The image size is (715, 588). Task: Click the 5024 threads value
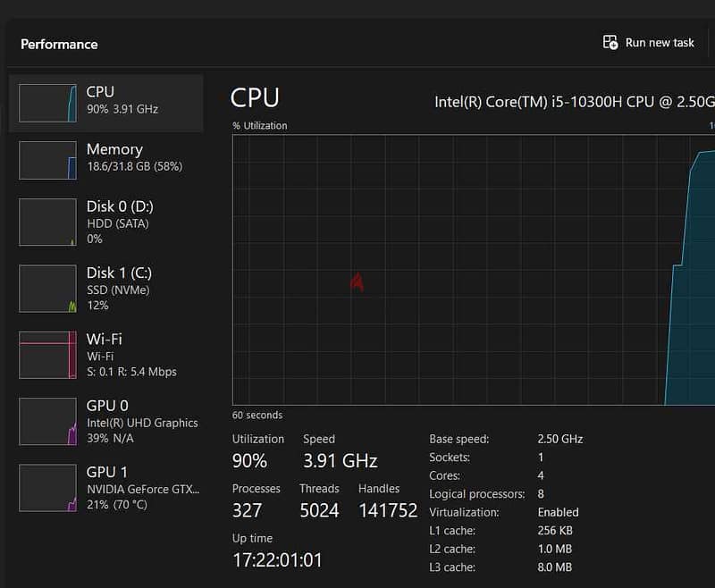[x=319, y=510]
